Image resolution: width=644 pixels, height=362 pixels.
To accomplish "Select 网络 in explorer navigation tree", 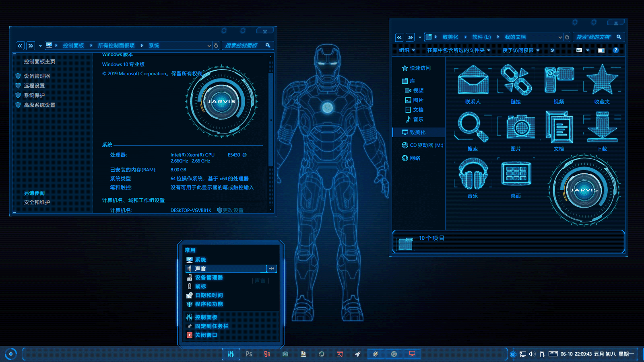I will tap(411, 158).
